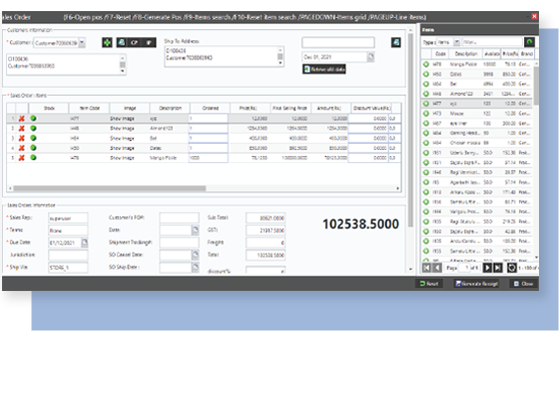The image size is (559, 394).
Task: Click the Description column header in Items panel
Action: pyautogui.click(x=466, y=54)
